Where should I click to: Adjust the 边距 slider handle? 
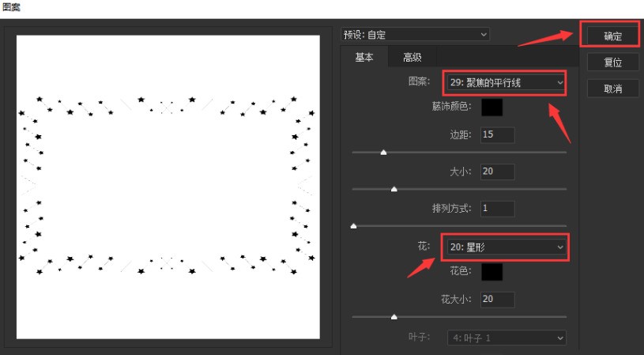click(383, 153)
